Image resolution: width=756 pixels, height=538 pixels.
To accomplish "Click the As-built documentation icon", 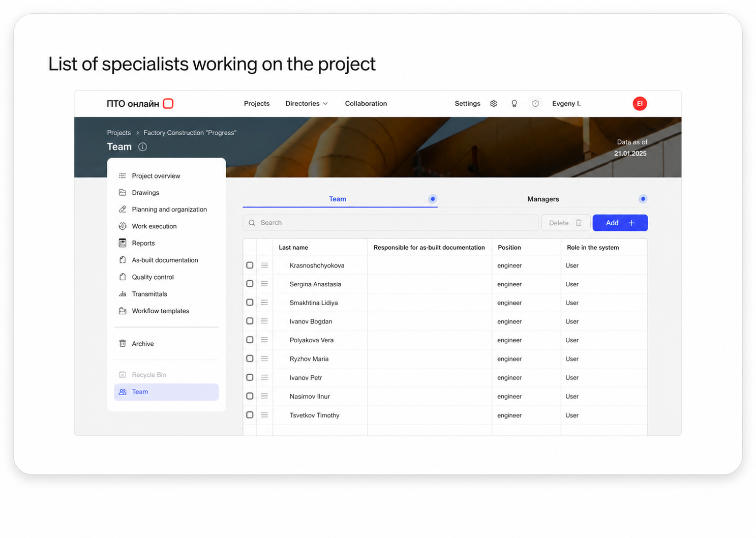I will click(123, 260).
